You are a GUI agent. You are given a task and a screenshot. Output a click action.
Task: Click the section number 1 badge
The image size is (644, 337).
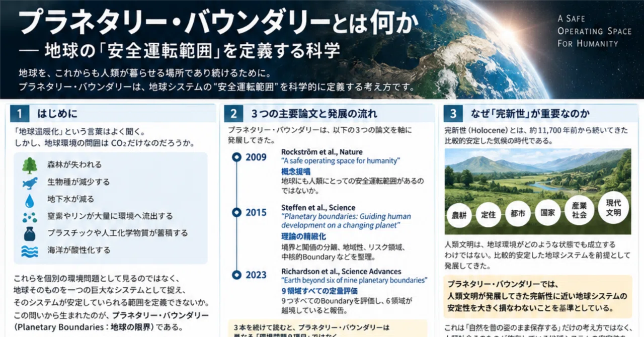coord(20,114)
